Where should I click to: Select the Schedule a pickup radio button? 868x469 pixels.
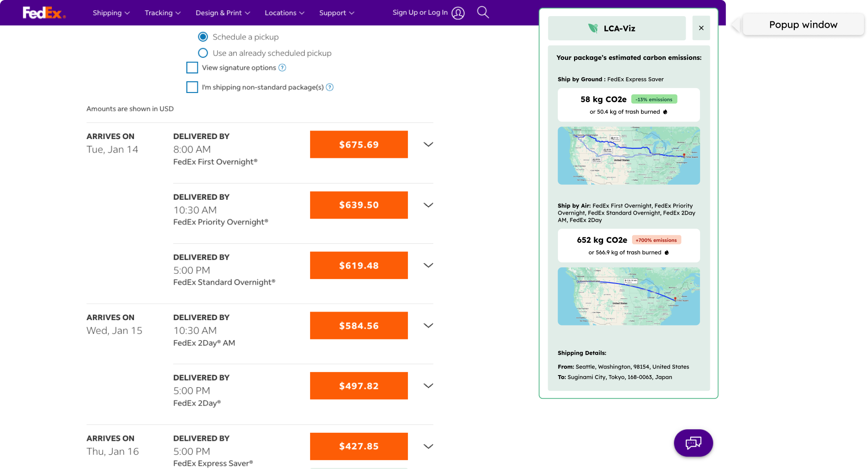tap(203, 37)
